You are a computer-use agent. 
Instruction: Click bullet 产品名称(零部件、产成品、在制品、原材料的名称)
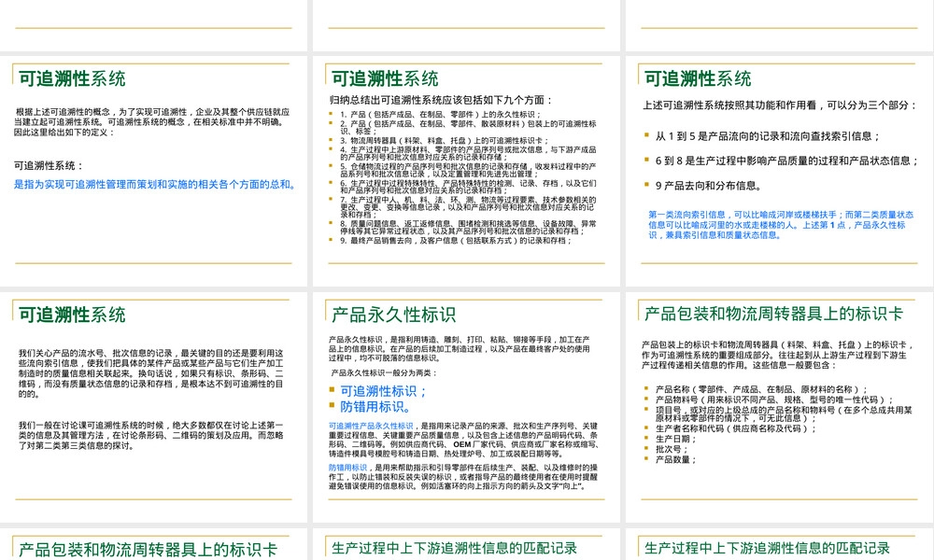pyautogui.click(x=762, y=389)
